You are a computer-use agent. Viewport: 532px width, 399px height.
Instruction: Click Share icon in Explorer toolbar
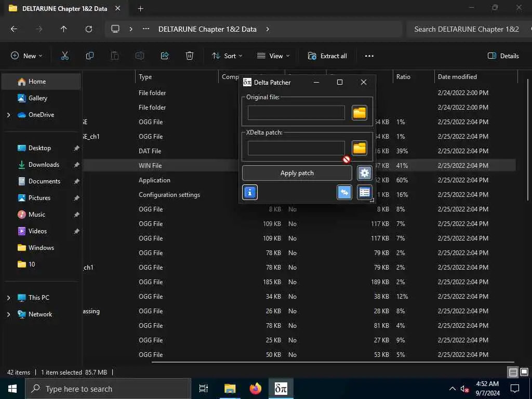coord(165,56)
